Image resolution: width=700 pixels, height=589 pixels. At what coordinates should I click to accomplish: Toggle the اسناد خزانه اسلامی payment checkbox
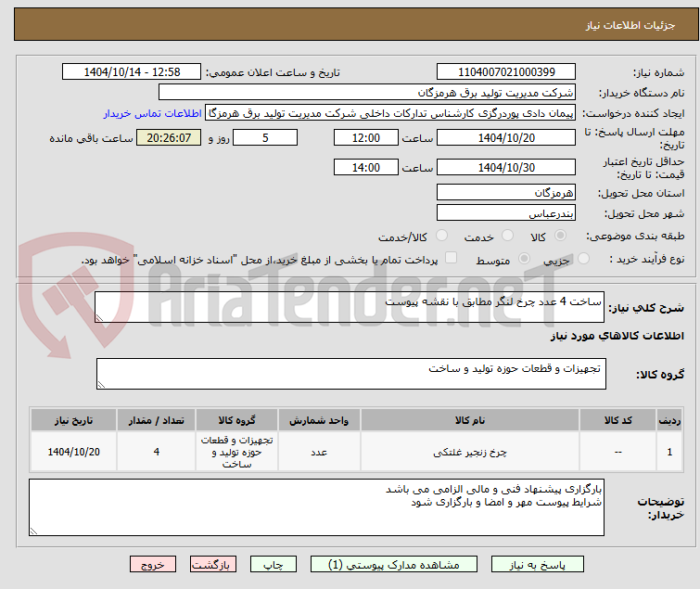tap(452, 258)
